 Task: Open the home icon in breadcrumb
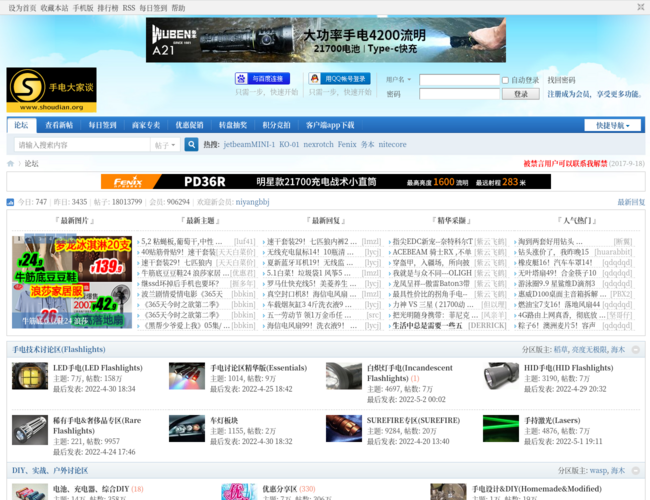(x=10, y=164)
